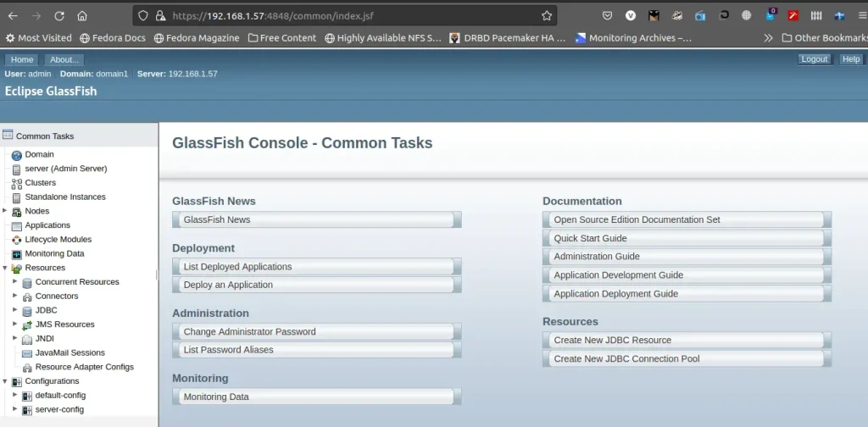Click the Concurrent Resources icon
Screen dimensions: 868x427
pos(26,283)
